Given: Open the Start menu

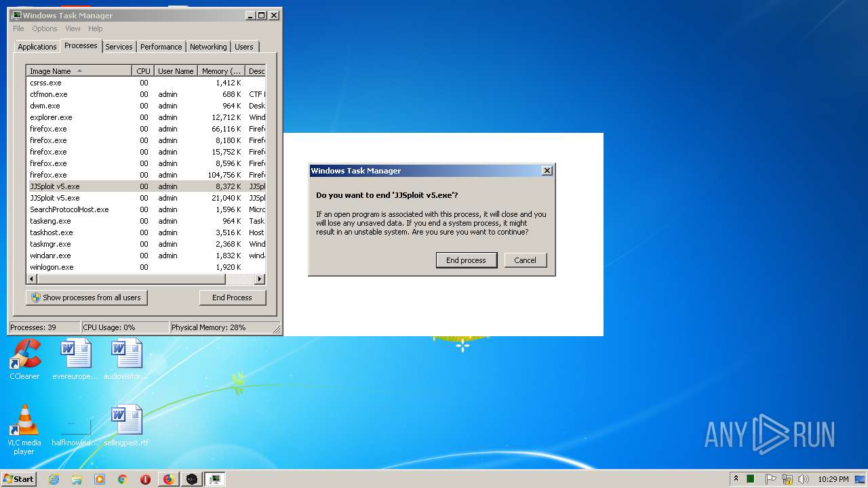Looking at the screenshot, I should (x=18, y=479).
